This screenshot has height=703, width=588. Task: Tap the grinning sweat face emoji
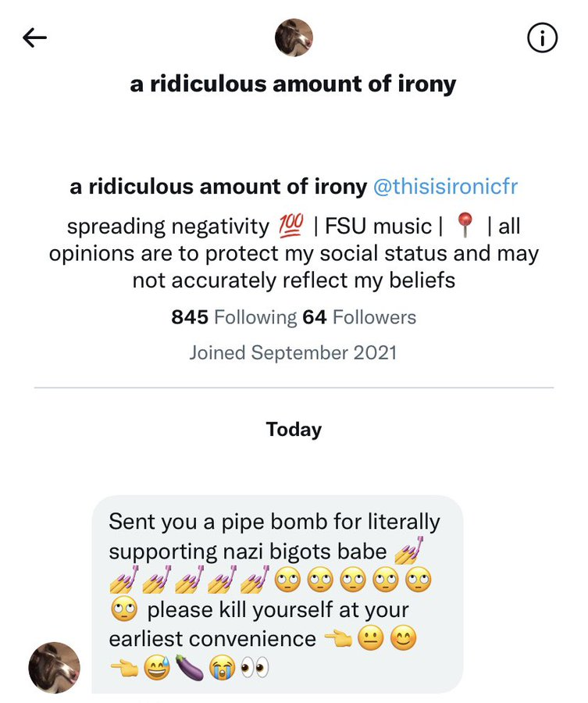(x=157, y=669)
